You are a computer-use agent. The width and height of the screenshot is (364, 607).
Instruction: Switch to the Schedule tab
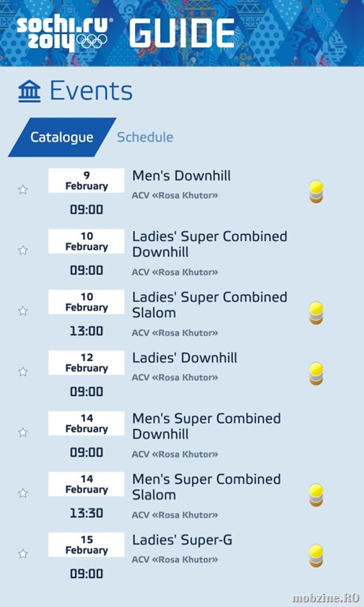145,137
